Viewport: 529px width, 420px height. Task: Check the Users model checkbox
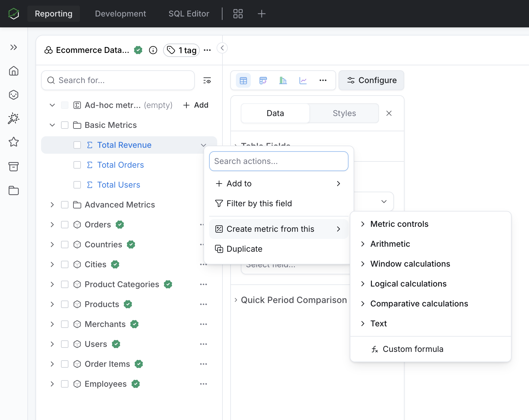tap(65, 344)
